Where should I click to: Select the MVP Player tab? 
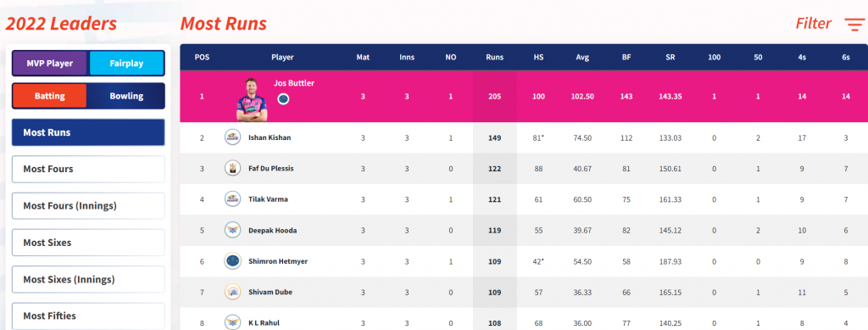click(50, 63)
